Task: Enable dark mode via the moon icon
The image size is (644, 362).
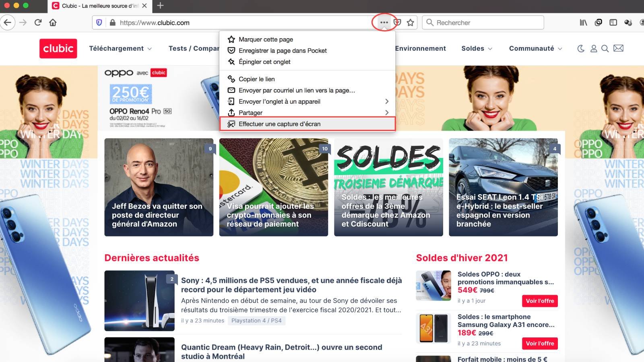Action: 581,48
